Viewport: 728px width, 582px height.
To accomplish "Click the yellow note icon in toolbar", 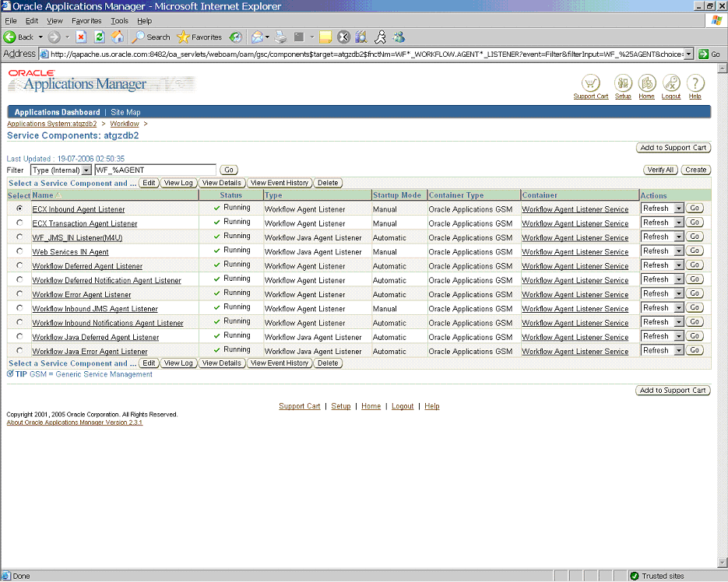I will (x=325, y=37).
